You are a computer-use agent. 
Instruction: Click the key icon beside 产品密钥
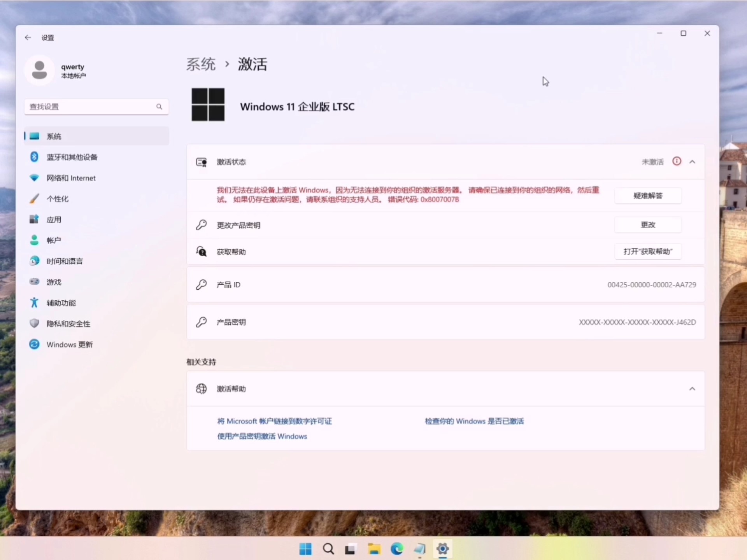pos(201,322)
